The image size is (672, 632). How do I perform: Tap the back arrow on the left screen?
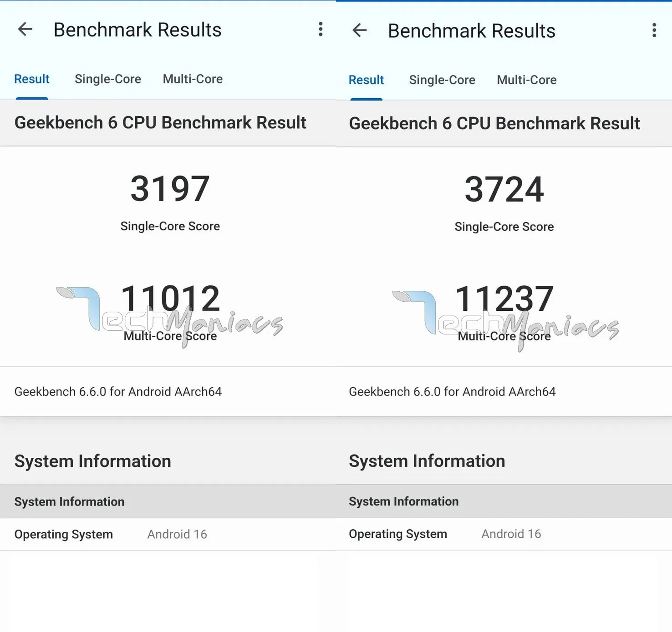(25, 29)
